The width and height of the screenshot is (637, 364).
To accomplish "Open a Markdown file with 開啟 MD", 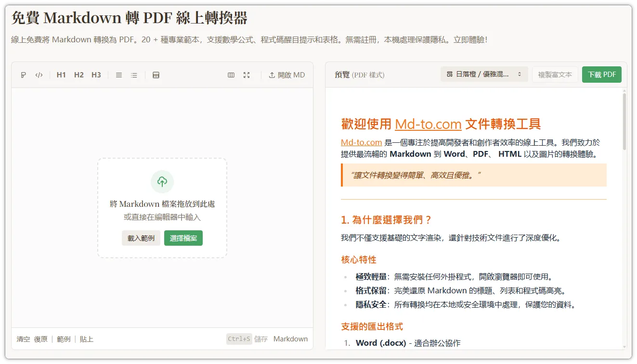I will [x=286, y=75].
